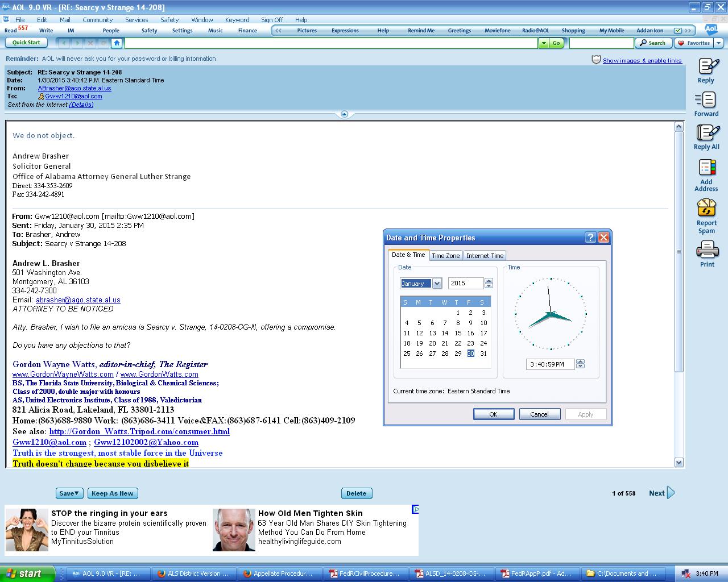This screenshot has height=582, width=728.
Task: Open the tinnitus ad thumbnail image
Action: 27,530
